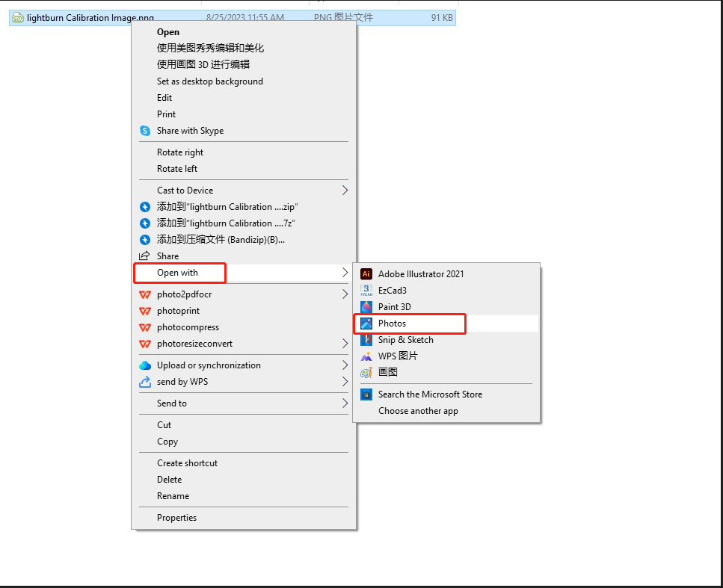723x588 pixels.
Task: Expand the Open with submenu arrow
Action: point(345,273)
